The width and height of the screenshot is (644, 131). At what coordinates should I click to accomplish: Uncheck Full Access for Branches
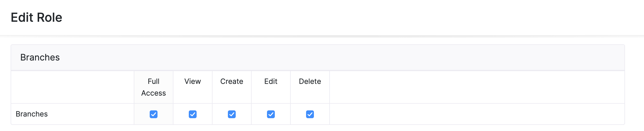[154, 114]
